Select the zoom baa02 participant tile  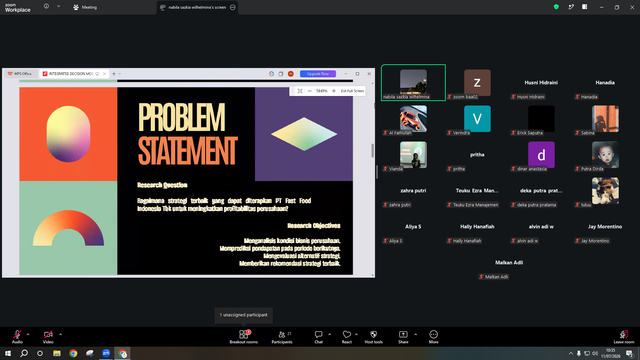[477, 82]
